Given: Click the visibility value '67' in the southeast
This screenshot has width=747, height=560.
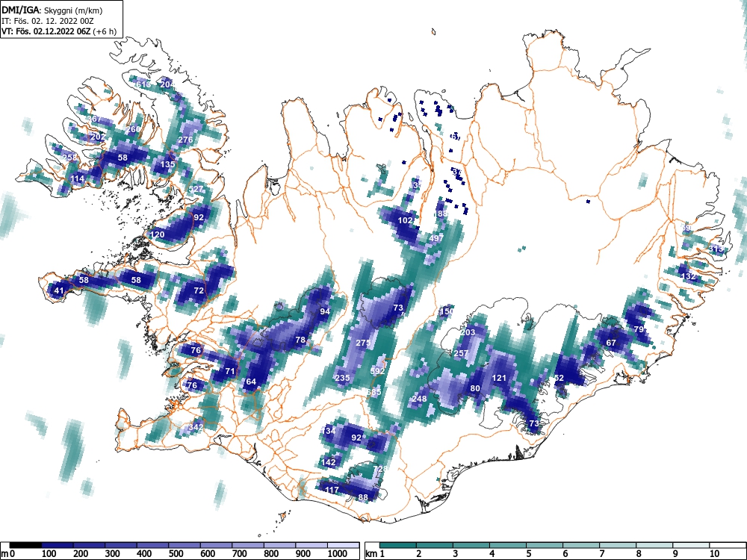Looking at the screenshot, I should 611,343.
